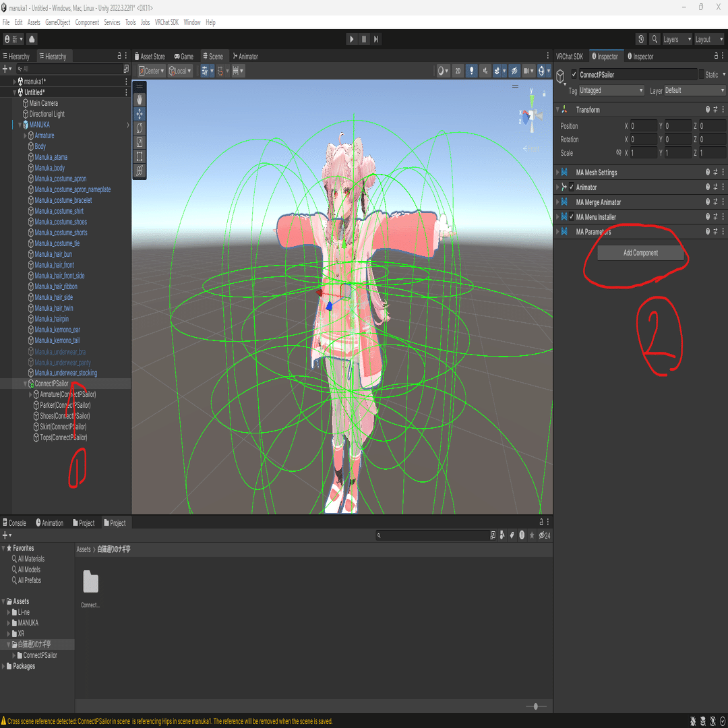Select the Move tool in scene toolbar
728x728 pixels.
pos(140,114)
